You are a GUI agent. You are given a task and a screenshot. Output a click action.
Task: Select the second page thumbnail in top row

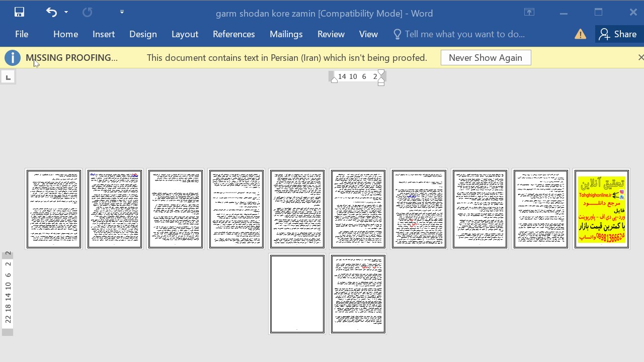[115, 209]
